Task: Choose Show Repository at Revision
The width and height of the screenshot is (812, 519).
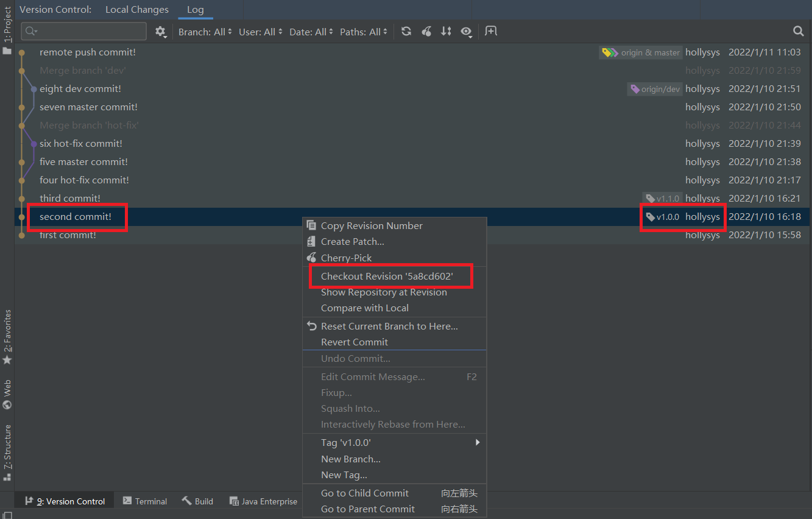Action: pos(394,292)
